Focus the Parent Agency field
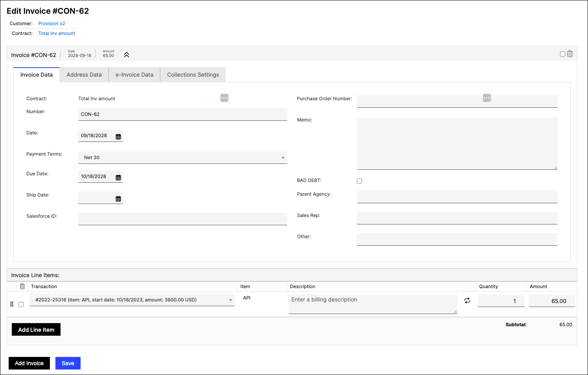Image resolution: width=588 pixels, height=375 pixels. click(x=457, y=197)
